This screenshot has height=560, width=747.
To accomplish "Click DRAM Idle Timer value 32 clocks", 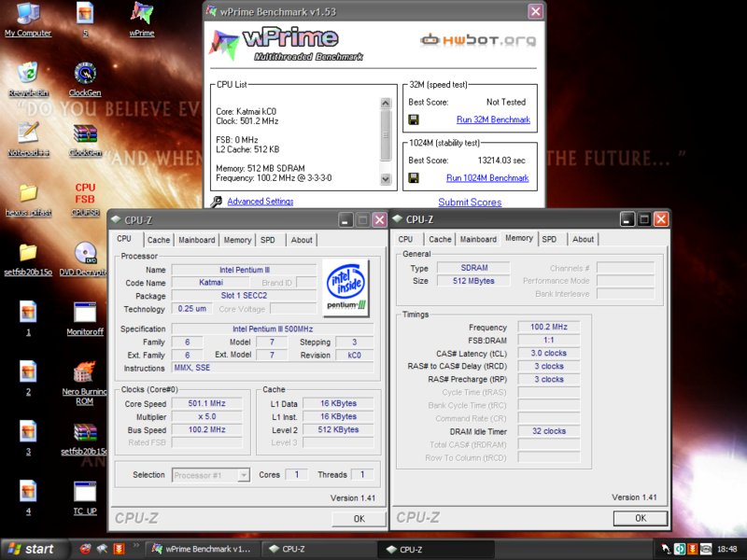I will pyautogui.click(x=549, y=431).
